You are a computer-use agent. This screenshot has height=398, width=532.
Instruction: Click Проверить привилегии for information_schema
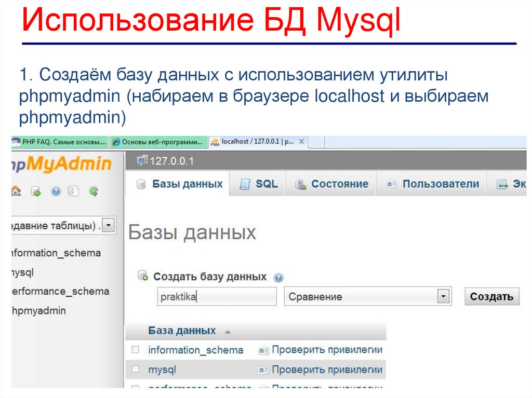[x=327, y=350]
